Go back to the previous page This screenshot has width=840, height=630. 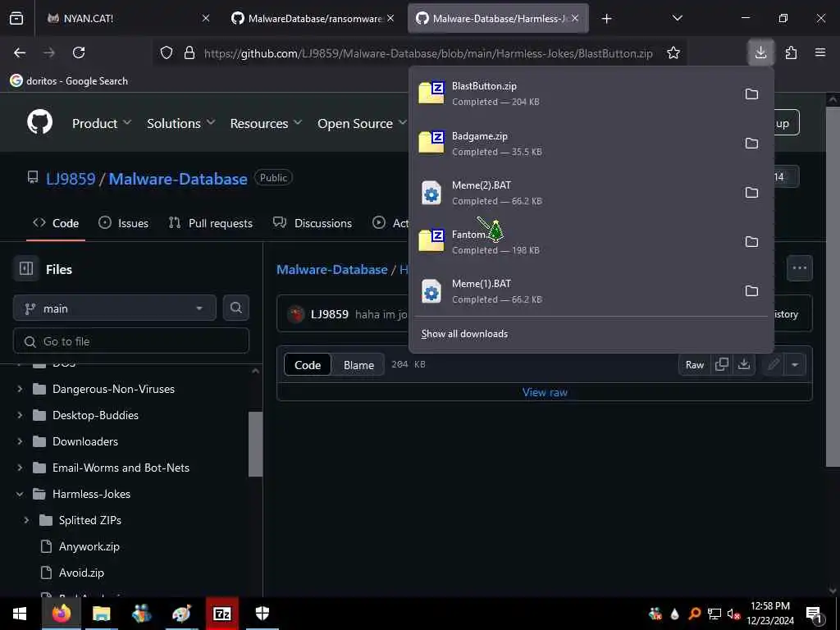coord(20,52)
